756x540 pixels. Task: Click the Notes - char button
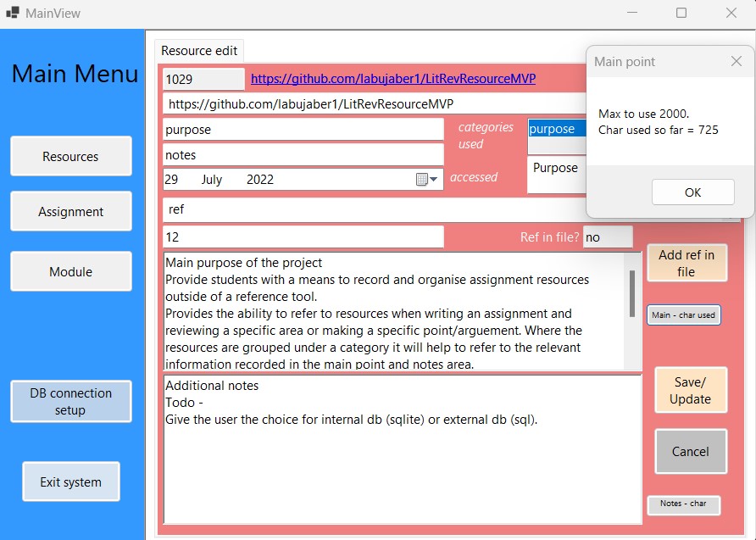(683, 504)
